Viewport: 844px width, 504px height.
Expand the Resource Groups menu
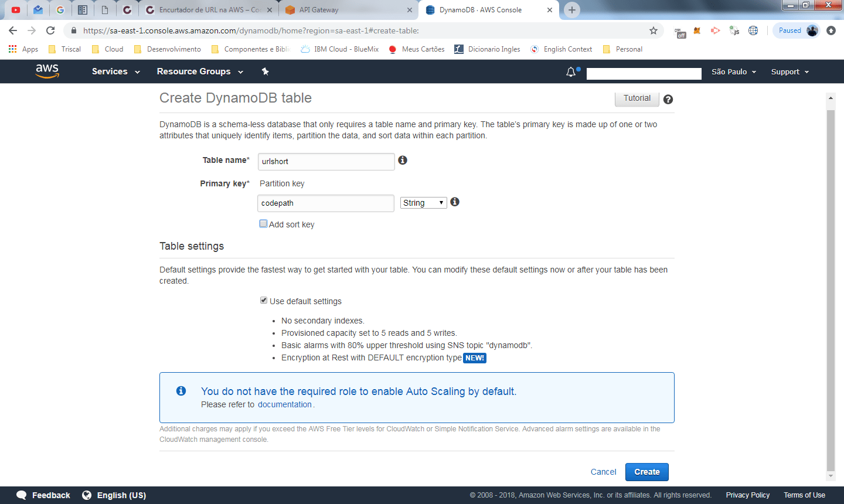pyautogui.click(x=200, y=71)
